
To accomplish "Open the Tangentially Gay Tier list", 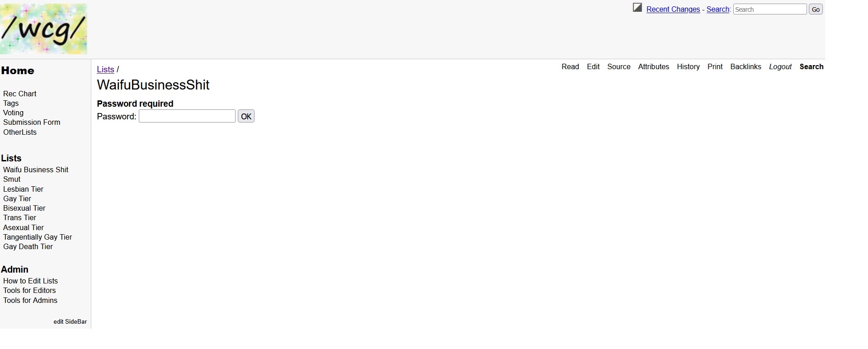I will click(x=38, y=237).
